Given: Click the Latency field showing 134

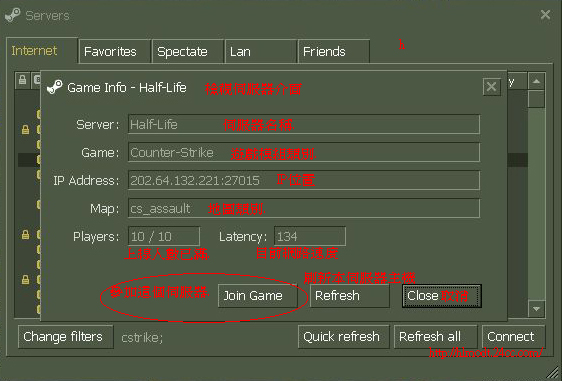Looking at the screenshot, I should 310,236.
